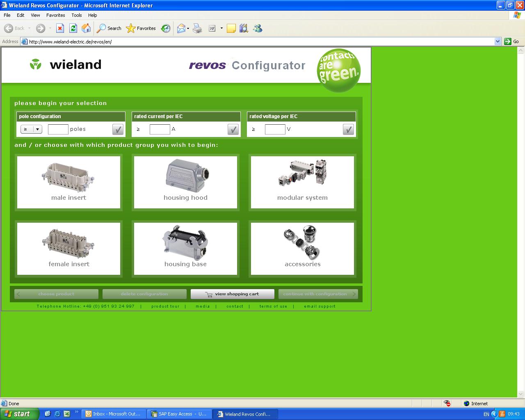Open the Favorites menu
This screenshot has width=525, height=420.
[55, 15]
